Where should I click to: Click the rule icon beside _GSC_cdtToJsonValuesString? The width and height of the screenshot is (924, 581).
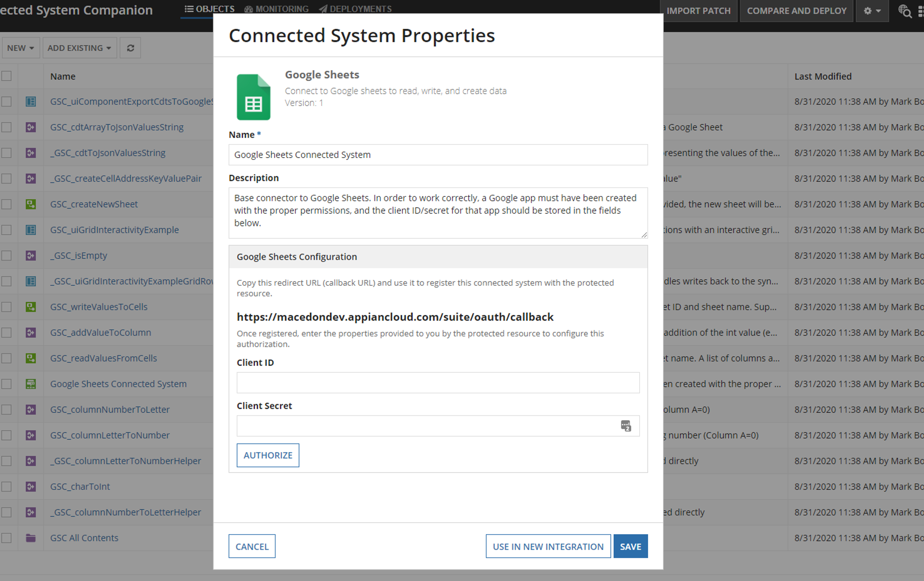31,153
